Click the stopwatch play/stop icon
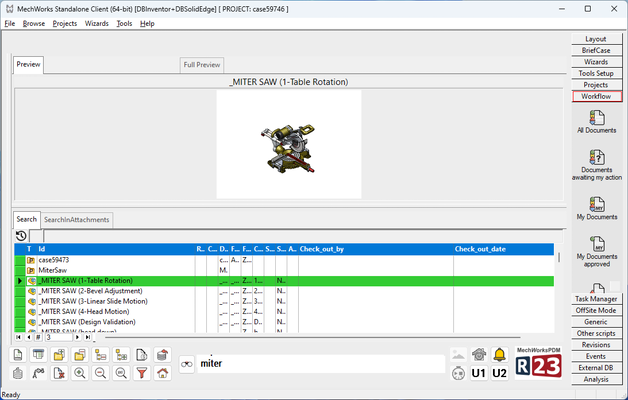This screenshot has width=628, height=400. 458,373
